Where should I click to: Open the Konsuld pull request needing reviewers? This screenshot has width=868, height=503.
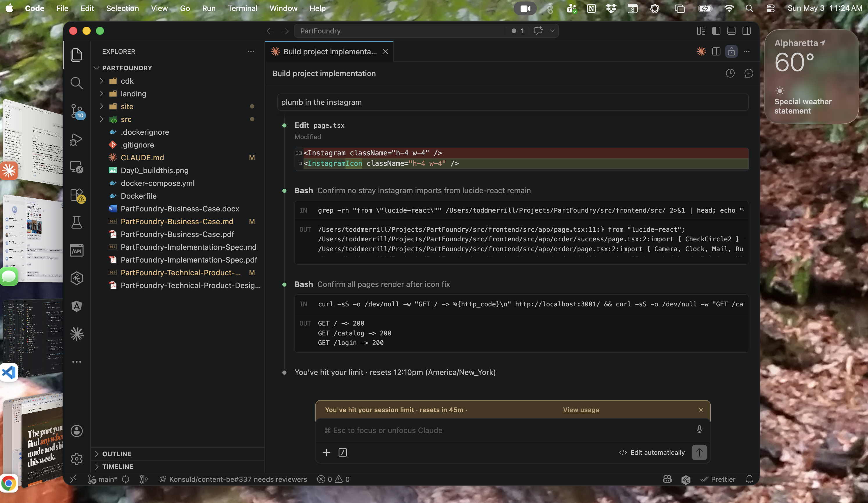pos(233,479)
